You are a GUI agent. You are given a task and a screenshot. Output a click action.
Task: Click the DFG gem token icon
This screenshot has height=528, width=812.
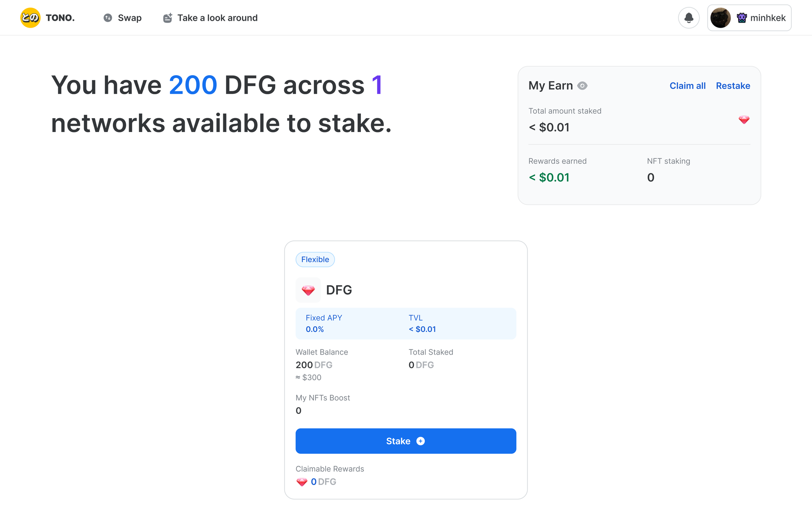coord(308,290)
